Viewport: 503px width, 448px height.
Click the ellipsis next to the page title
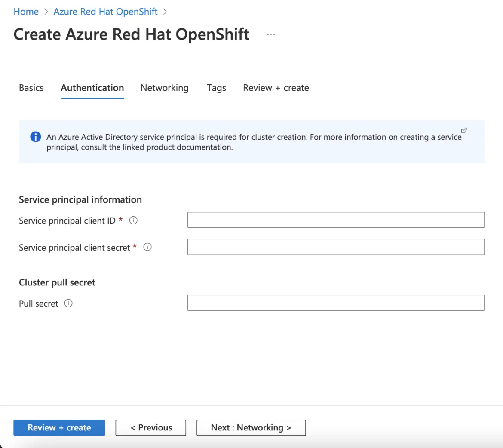click(x=270, y=34)
